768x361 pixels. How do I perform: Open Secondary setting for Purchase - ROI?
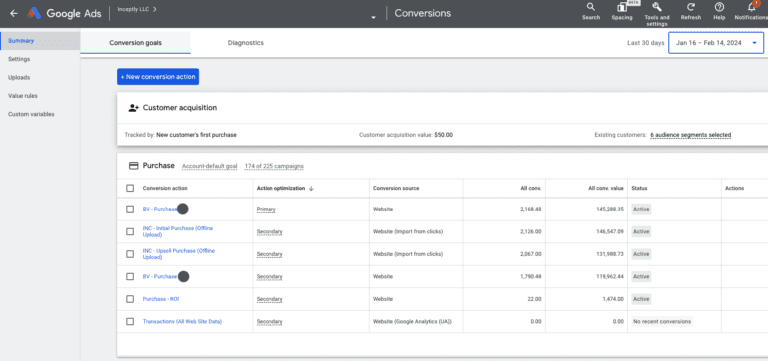[x=269, y=299]
